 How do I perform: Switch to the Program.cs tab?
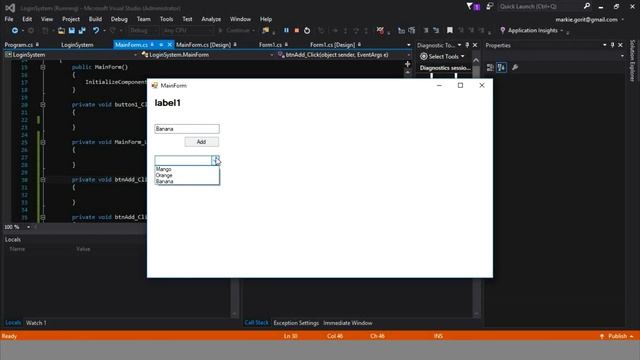pos(19,45)
